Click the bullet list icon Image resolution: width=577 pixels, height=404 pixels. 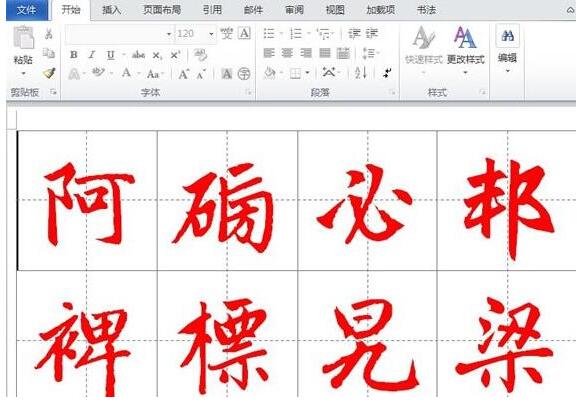click(269, 34)
